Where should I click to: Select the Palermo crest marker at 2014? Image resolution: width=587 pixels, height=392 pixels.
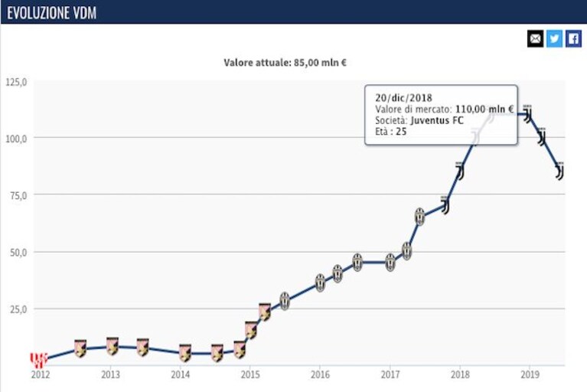coord(185,353)
